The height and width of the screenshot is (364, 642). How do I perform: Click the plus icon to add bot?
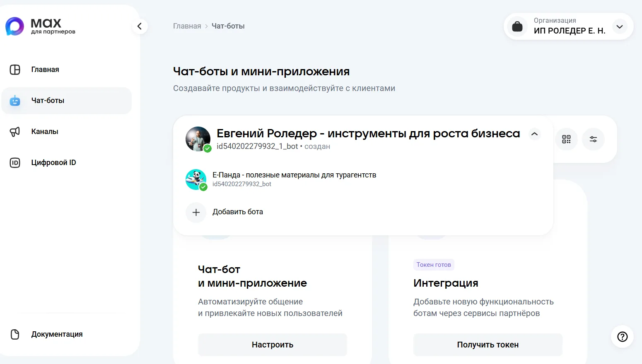pos(196,213)
